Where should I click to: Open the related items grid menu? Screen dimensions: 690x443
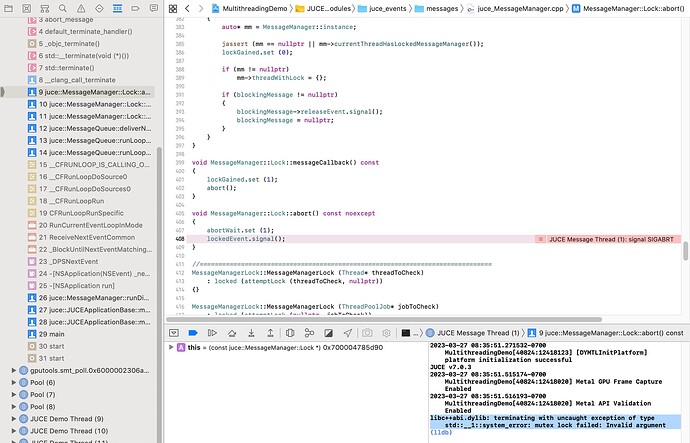[173, 9]
